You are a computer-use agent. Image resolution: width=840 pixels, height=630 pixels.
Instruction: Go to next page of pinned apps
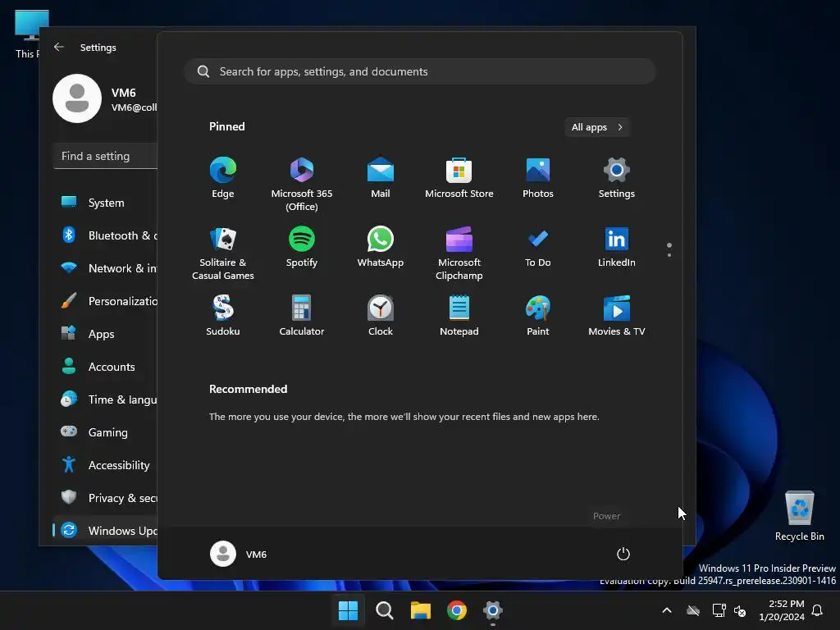(x=669, y=255)
